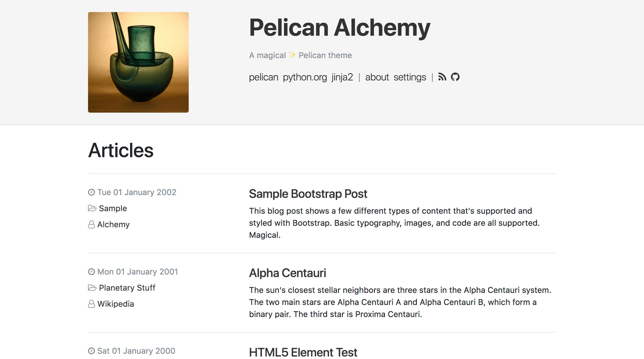Click the glass vessel logo image

point(138,62)
